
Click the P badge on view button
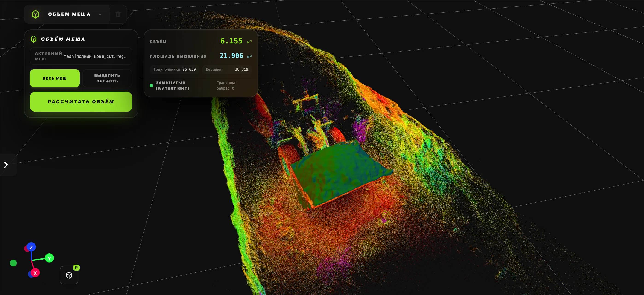[x=76, y=268]
